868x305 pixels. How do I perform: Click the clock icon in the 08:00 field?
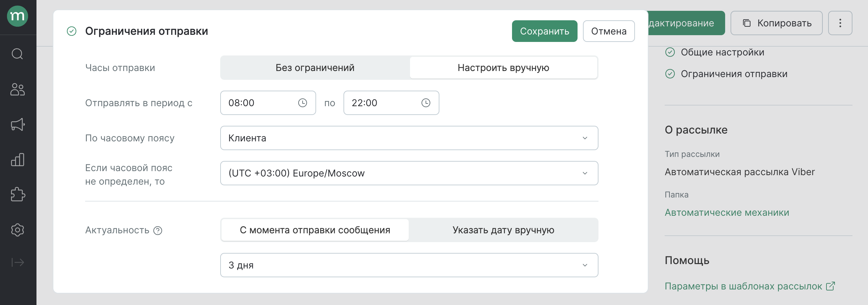pyautogui.click(x=303, y=103)
